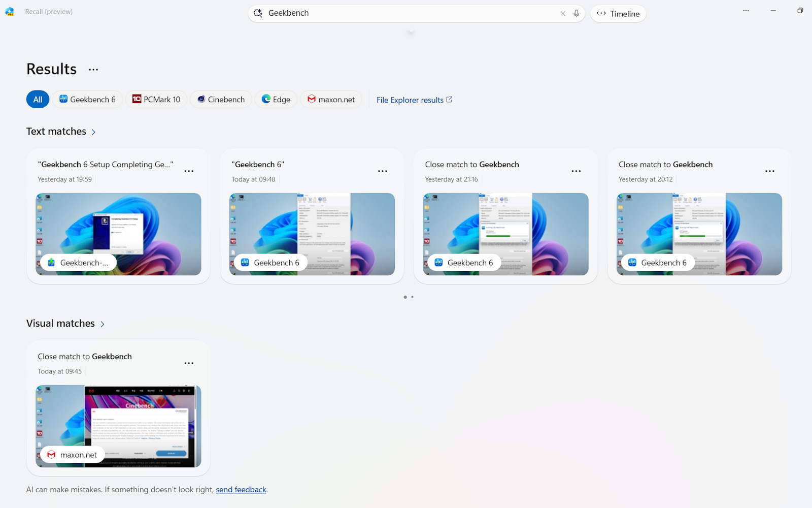
Task: Click the Geekbench 6 filter chip icon
Action: (x=63, y=99)
